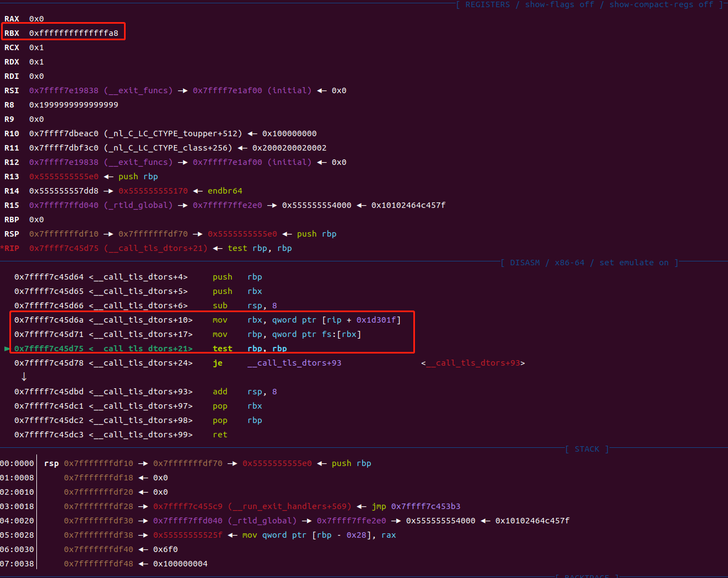728x578 pixels.
Task: Click the show-compact-regs off header text
Action: [x=661, y=4]
